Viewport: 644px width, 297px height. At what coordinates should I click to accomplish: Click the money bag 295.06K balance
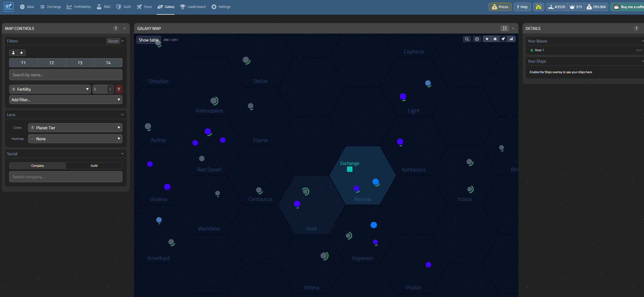tap(597, 7)
